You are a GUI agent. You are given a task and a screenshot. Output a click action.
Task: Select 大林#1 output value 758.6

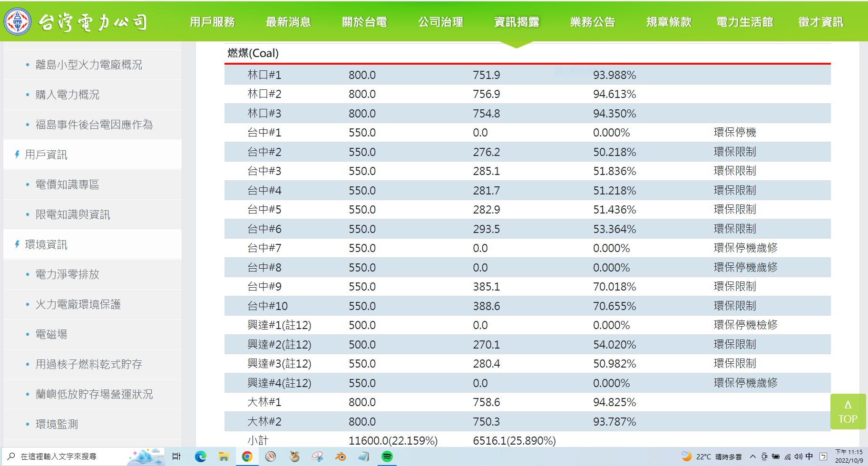click(x=486, y=402)
